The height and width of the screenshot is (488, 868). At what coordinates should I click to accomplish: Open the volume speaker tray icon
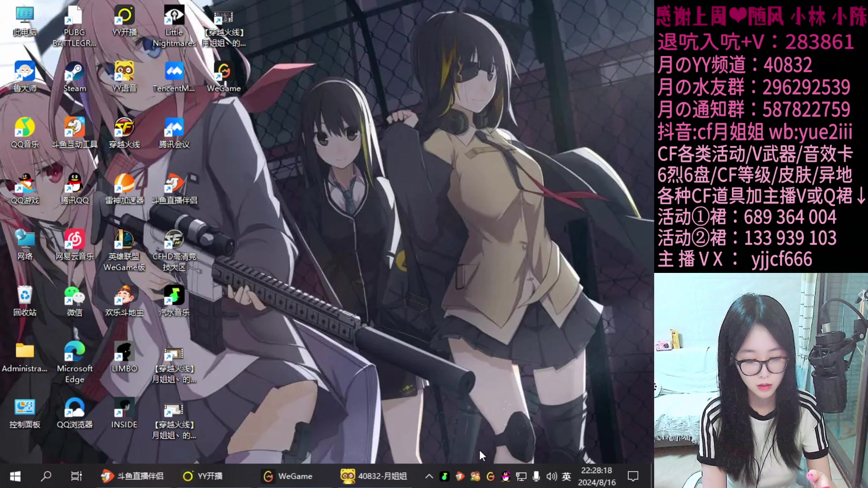tap(551, 476)
